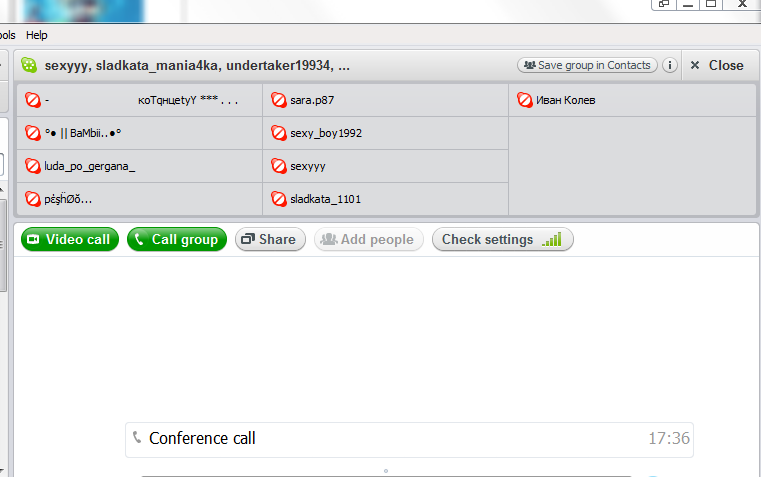Click the signal bars icon in Check settings
Screen dimensions: 761x477
[552, 239]
